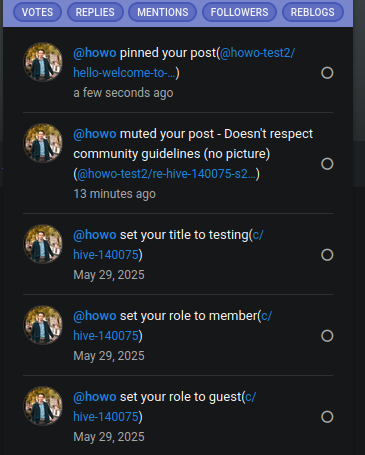Viewport: 365px width, 455px height.
Task: Click howo avatar on title testing notification
Action: pyautogui.click(x=43, y=244)
